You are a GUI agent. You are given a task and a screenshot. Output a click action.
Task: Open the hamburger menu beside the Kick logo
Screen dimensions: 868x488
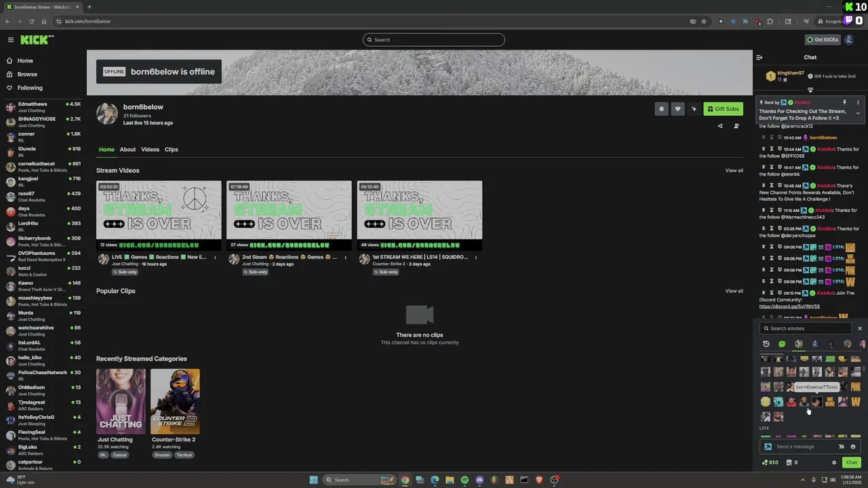[x=10, y=40]
